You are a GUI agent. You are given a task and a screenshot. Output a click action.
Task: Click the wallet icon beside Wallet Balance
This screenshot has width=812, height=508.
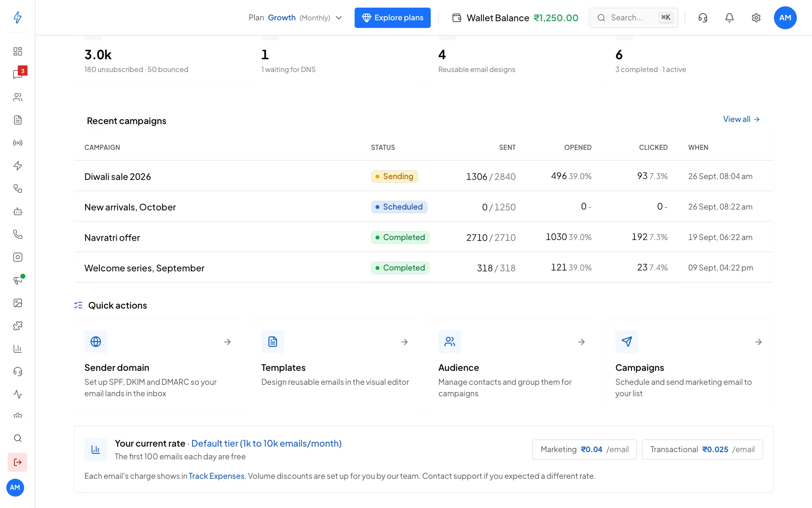(457, 18)
